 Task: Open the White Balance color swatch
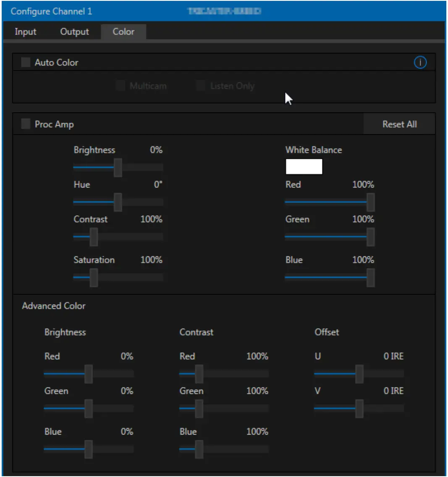click(304, 167)
